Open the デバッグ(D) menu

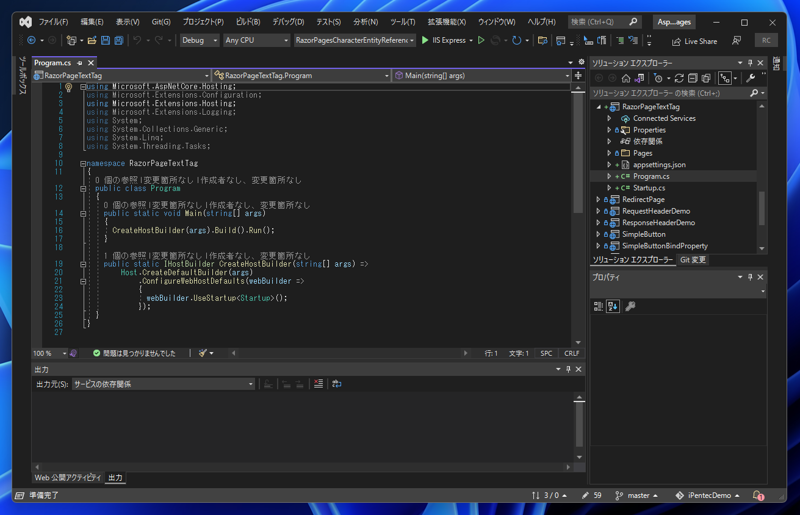(x=288, y=22)
